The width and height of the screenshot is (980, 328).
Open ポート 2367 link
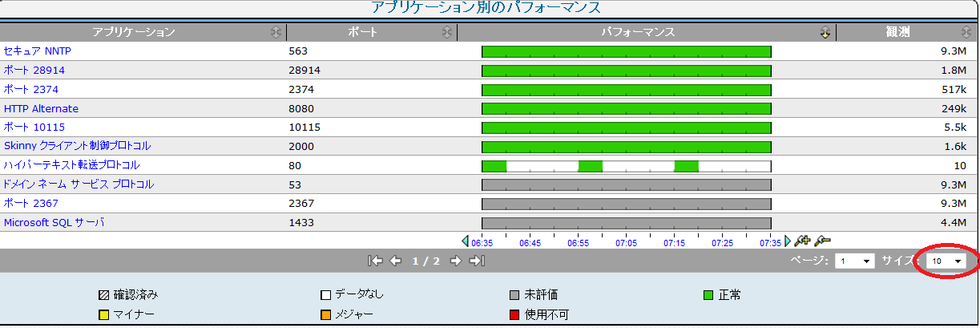(x=31, y=204)
